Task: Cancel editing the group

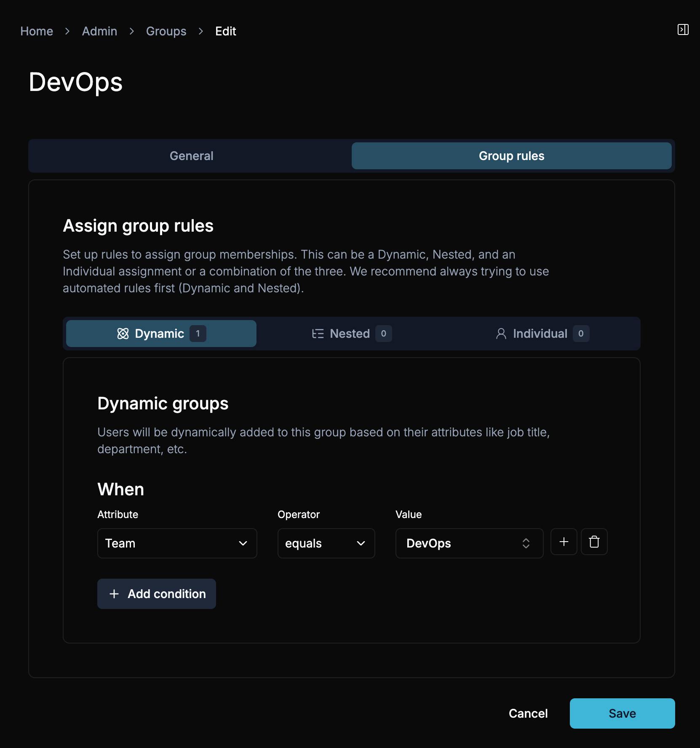Action: (x=528, y=713)
